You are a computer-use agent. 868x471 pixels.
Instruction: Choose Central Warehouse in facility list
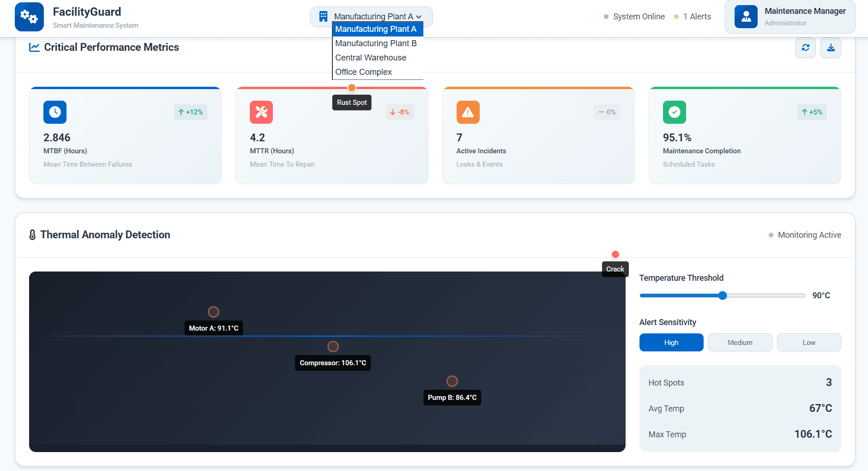(370, 58)
